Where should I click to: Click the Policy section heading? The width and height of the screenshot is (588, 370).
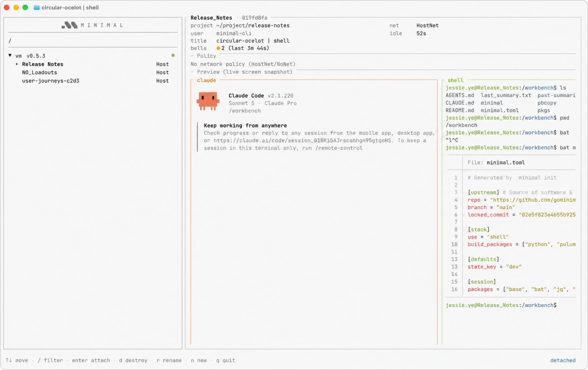206,56
